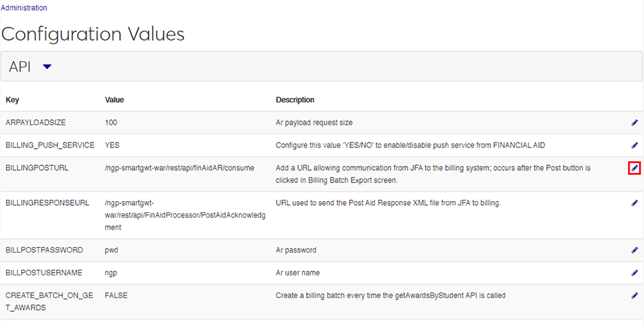644x325 pixels.
Task: Edit the ARPAYLOADSIZE configuration value
Action: click(x=634, y=123)
